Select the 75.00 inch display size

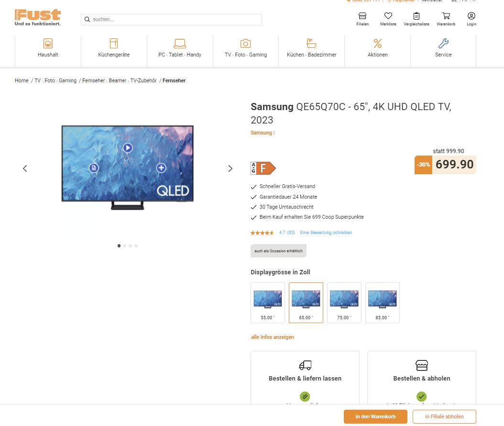click(344, 303)
